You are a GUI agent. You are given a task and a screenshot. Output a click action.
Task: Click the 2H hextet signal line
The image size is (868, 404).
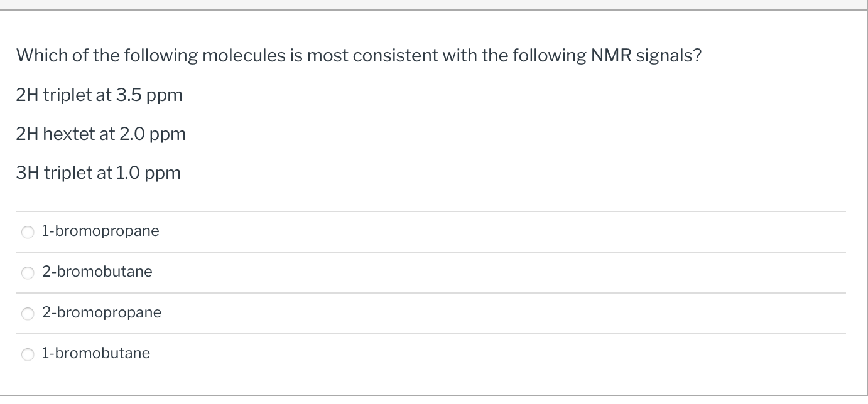click(100, 134)
